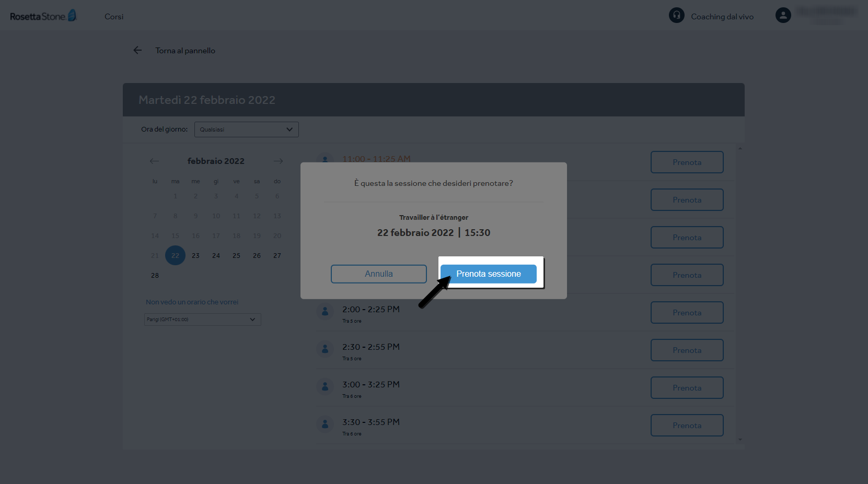Click the session list scrollbar down arrow
868x484 pixels.
[740, 440]
